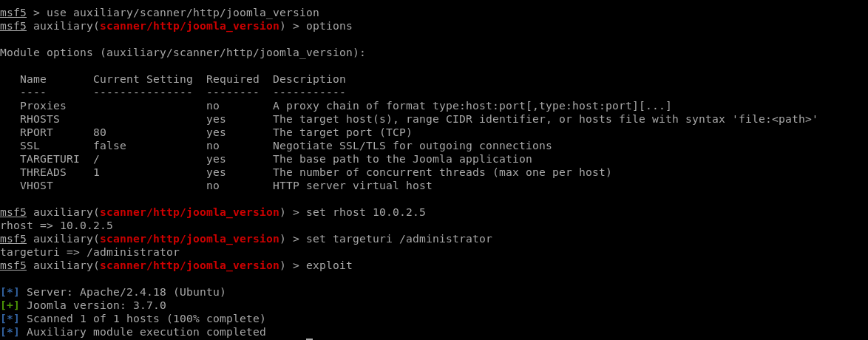Click the 'exploit' command text
Screen dimensions: 868x340
[x=329, y=265]
